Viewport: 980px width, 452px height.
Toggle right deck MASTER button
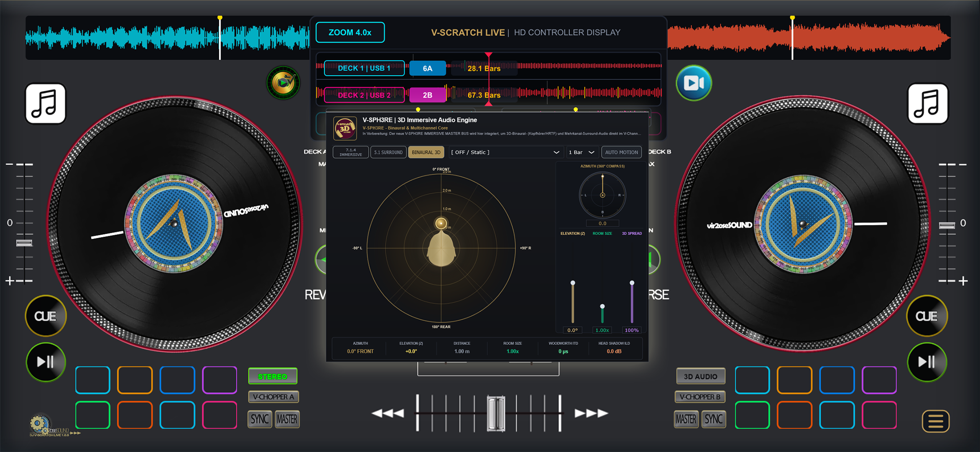[686, 419]
